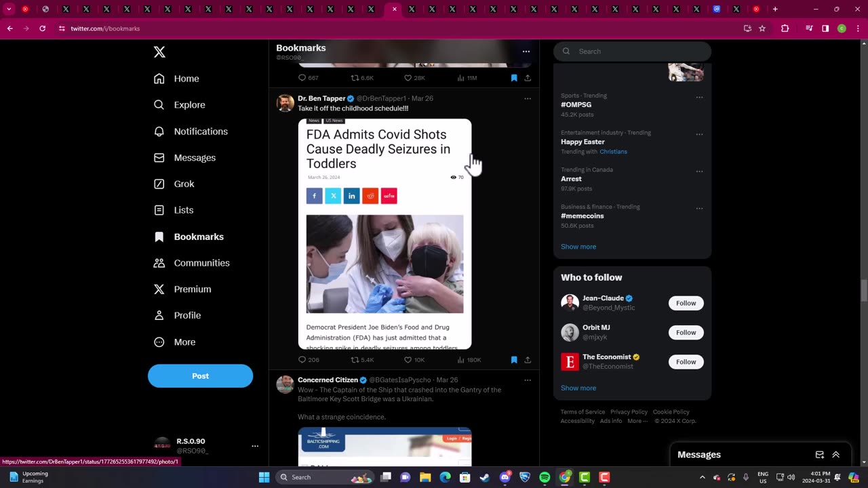This screenshot has height=488, width=868.
Task: Expand the Messages drawer
Action: click(x=835, y=455)
